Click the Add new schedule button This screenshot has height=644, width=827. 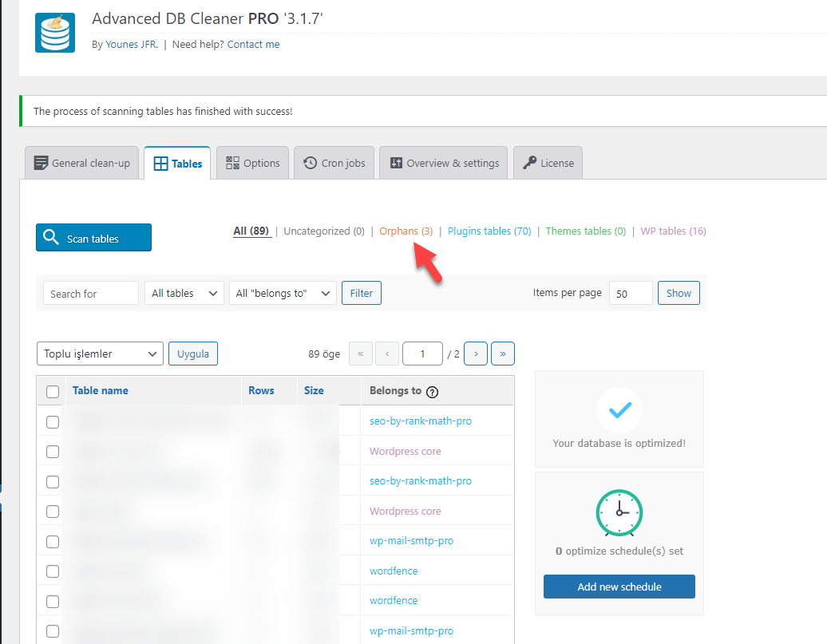619,587
